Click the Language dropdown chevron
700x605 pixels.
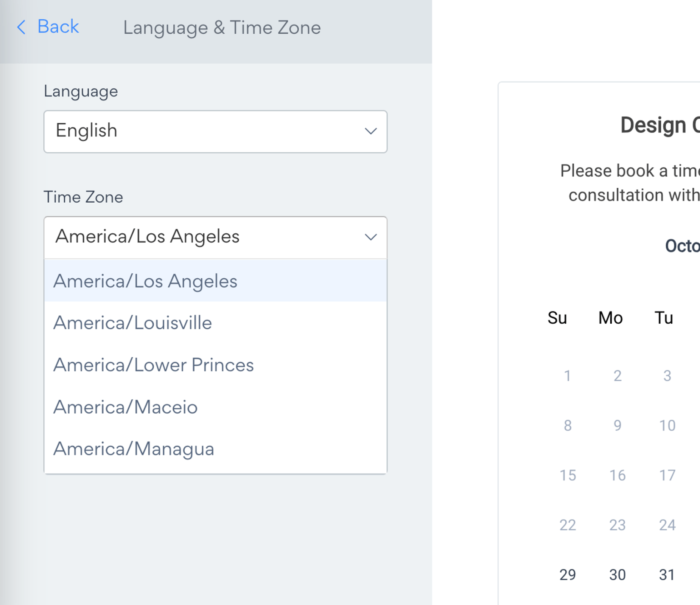(x=370, y=132)
